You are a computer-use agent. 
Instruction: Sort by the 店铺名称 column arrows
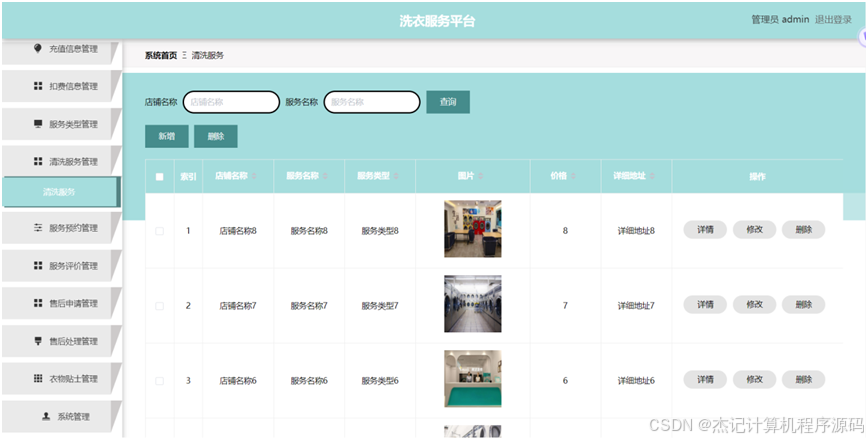(255, 176)
